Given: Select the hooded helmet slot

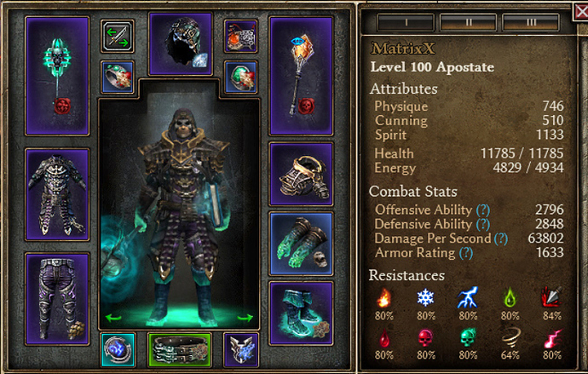Looking at the screenshot, I should tap(181, 43).
